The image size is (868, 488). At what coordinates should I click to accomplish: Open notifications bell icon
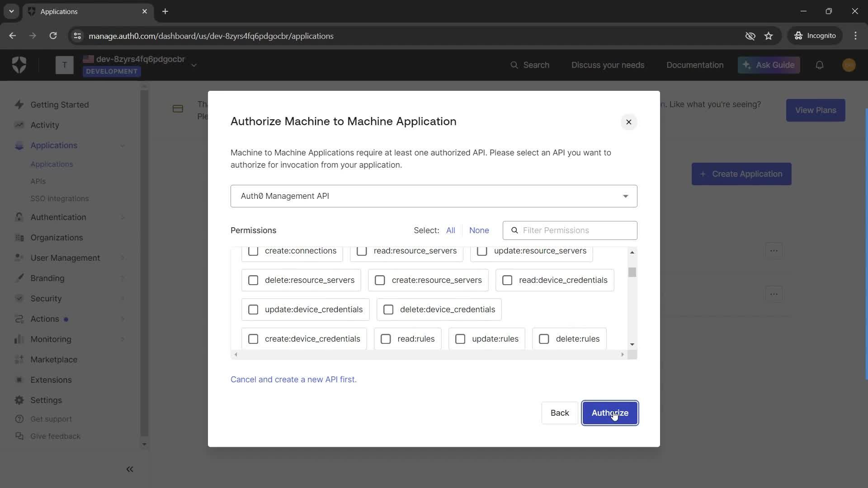coord(820,65)
